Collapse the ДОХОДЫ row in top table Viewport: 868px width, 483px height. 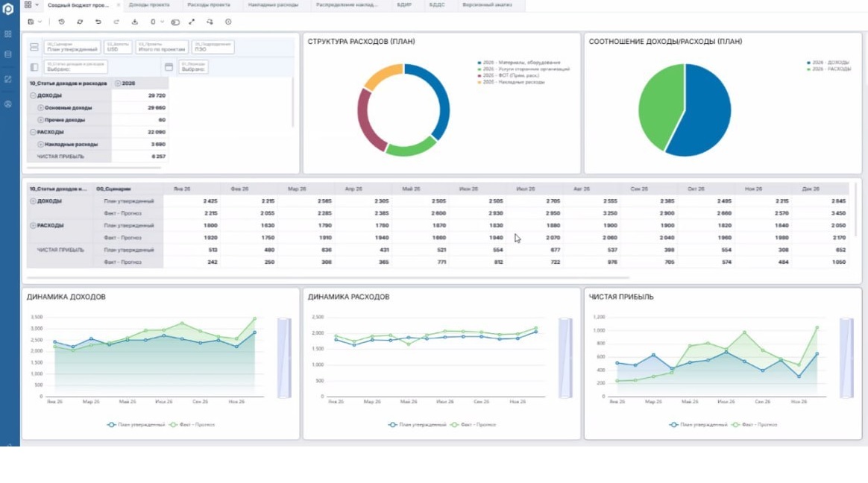(x=33, y=95)
